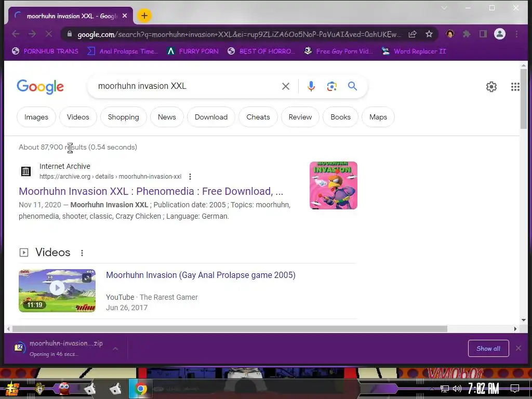Open the Google apps grid icon
This screenshot has width=532, height=399.
(515, 87)
